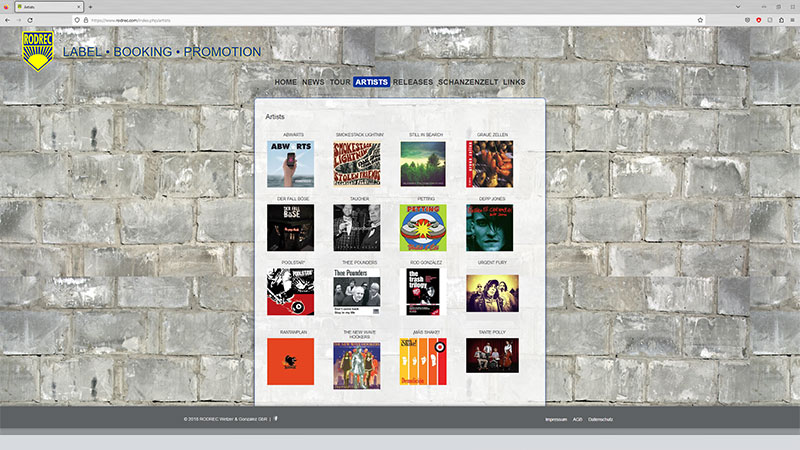Click the ¡Más Shake! album cover
This screenshot has height=450, width=800.
click(x=423, y=361)
